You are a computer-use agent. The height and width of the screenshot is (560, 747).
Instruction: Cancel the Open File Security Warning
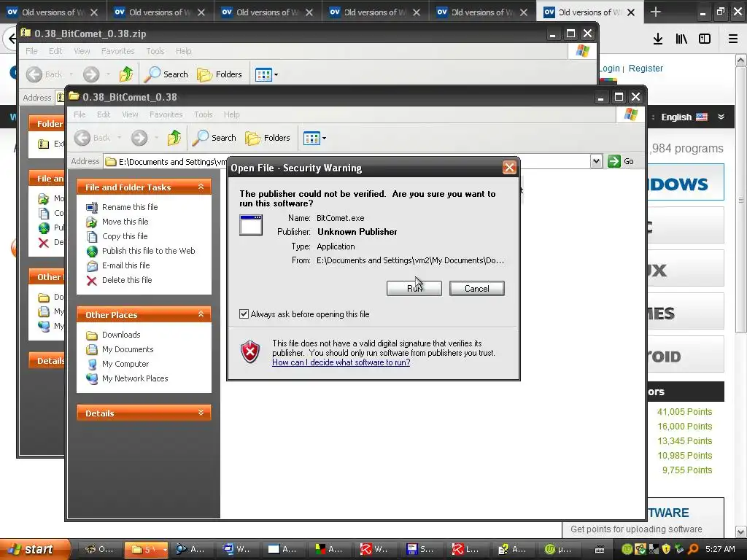click(476, 288)
